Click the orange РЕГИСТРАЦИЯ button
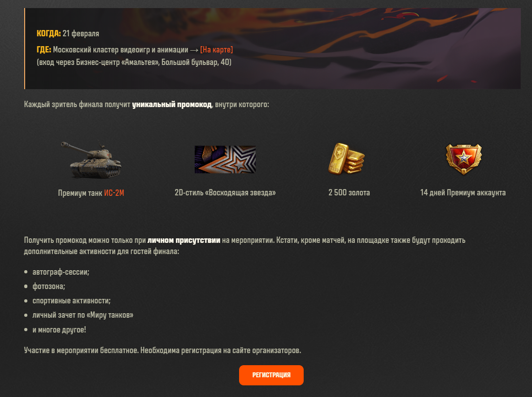The height and width of the screenshot is (397, 532). pyautogui.click(x=271, y=375)
